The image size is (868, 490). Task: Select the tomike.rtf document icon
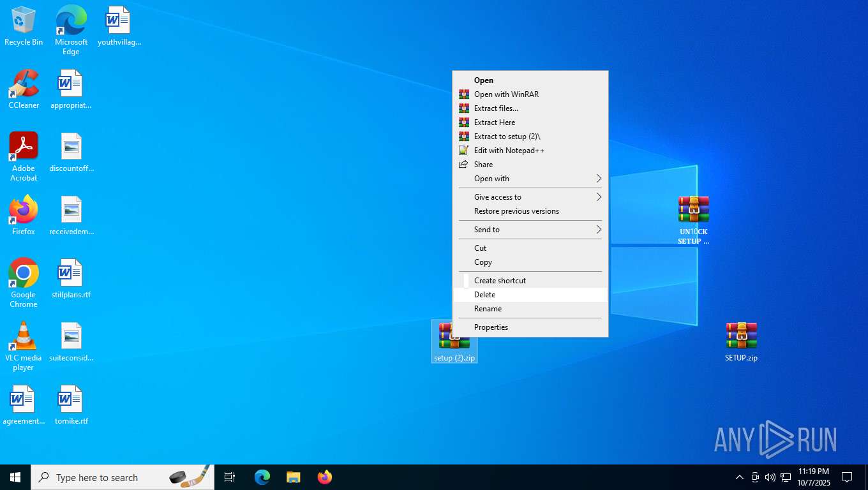[x=71, y=405]
